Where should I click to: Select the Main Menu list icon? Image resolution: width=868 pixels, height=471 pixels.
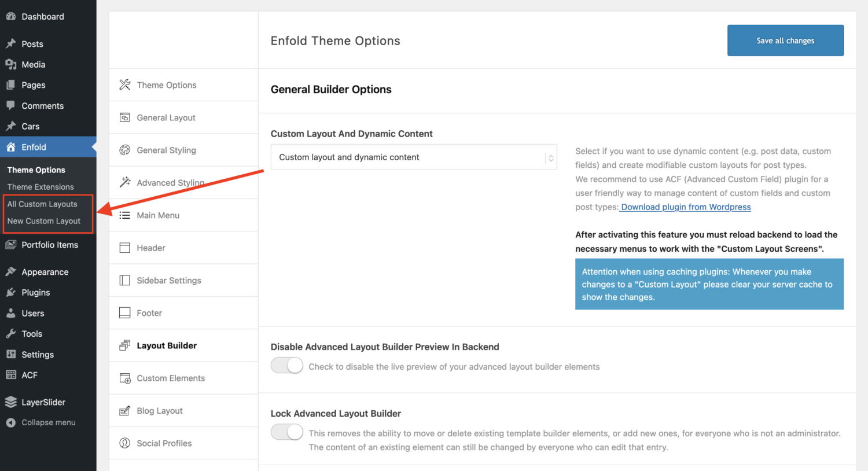[124, 215]
